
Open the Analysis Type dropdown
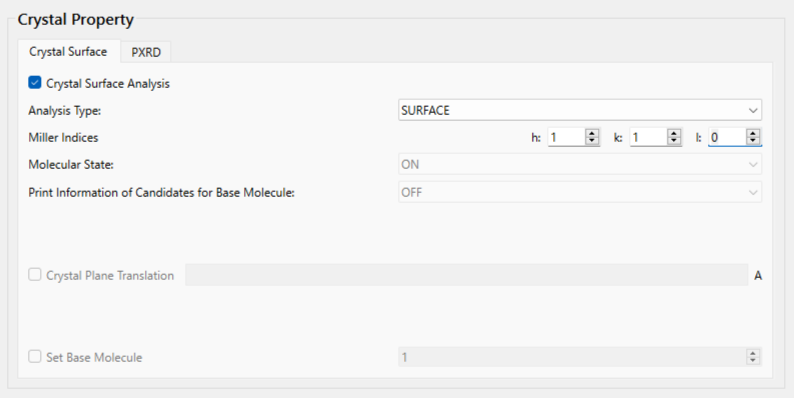580,110
